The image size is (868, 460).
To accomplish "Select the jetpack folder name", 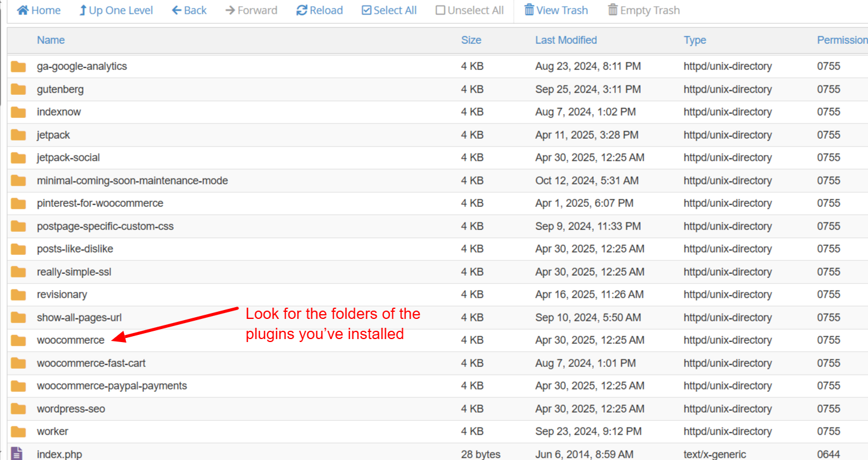I will tap(53, 135).
